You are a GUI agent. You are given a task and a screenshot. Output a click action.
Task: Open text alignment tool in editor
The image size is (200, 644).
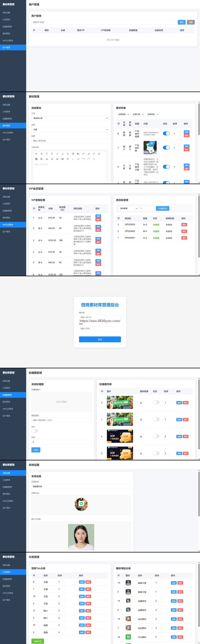[x=41, y=159]
